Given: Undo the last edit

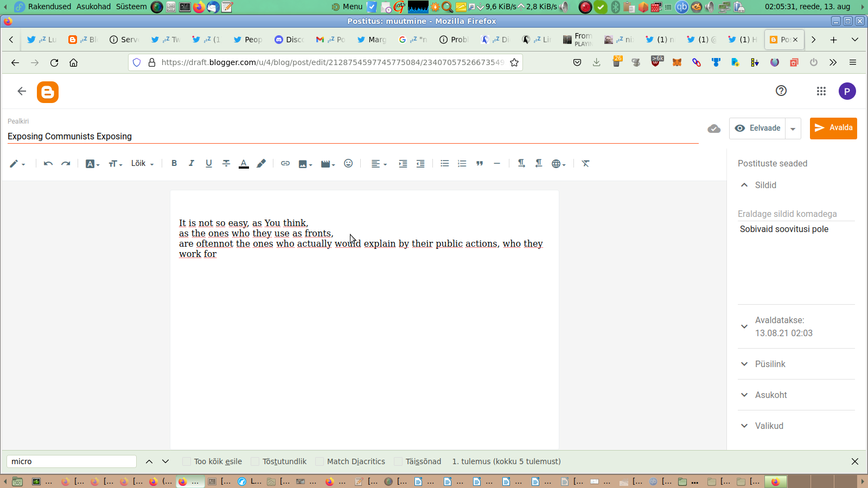Looking at the screenshot, I should (48, 163).
